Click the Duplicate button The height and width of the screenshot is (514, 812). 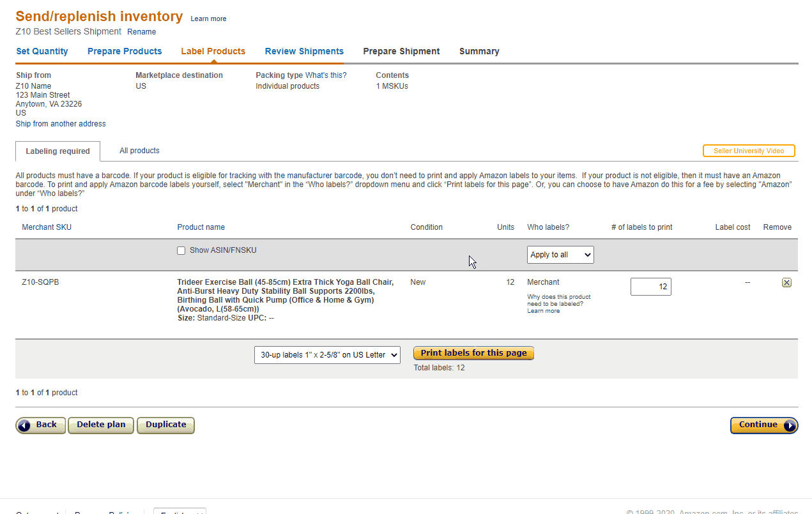point(165,425)
